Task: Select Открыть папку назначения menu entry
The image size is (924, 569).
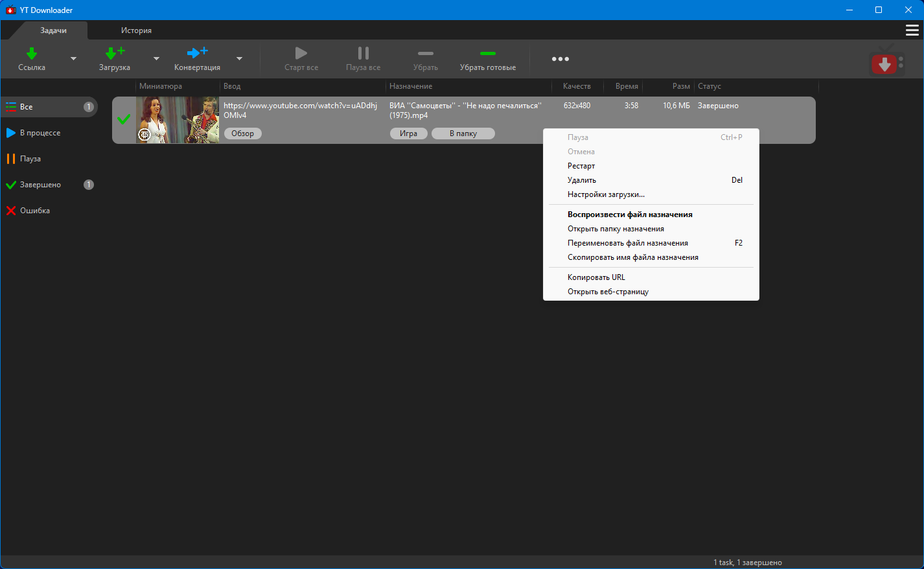Action: coord(616,229)
